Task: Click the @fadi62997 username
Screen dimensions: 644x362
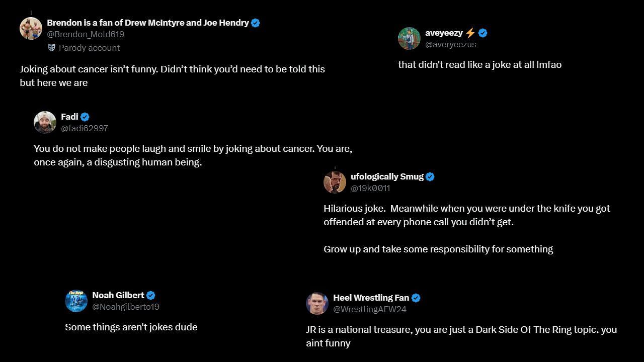Action: pyautogui.click(x=85, y=128)
